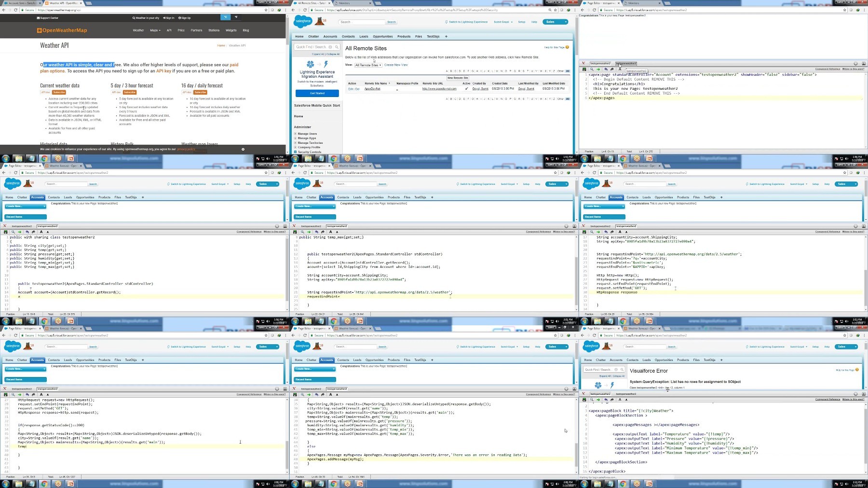Click the OpenWeatherMap logo
Image resolution: width=868 pixels, height=488 pixels.
62,30
